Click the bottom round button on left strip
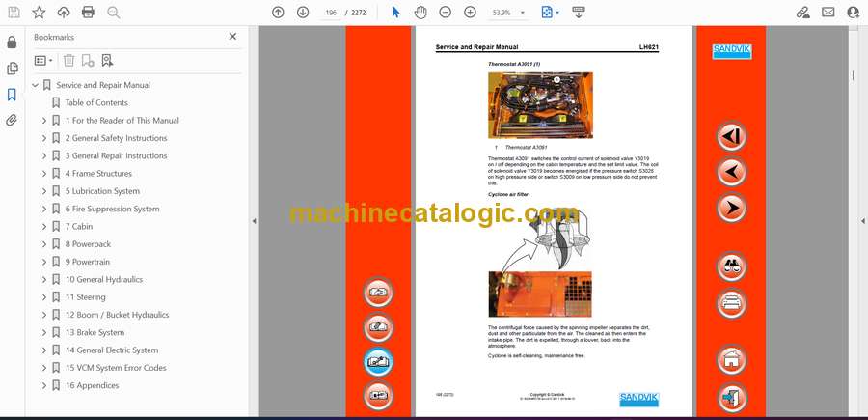This screenshot has height=420, width=868. (x=378, y=396)
